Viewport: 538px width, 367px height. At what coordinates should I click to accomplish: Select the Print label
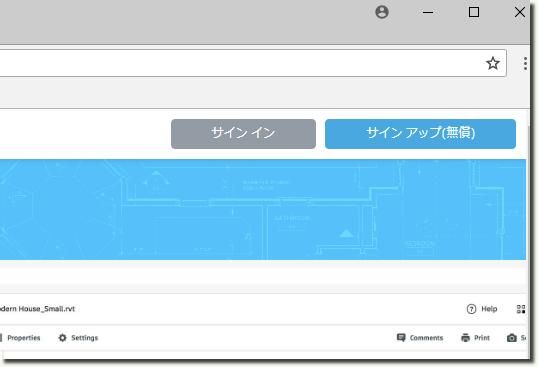click(x=482, y=338)
